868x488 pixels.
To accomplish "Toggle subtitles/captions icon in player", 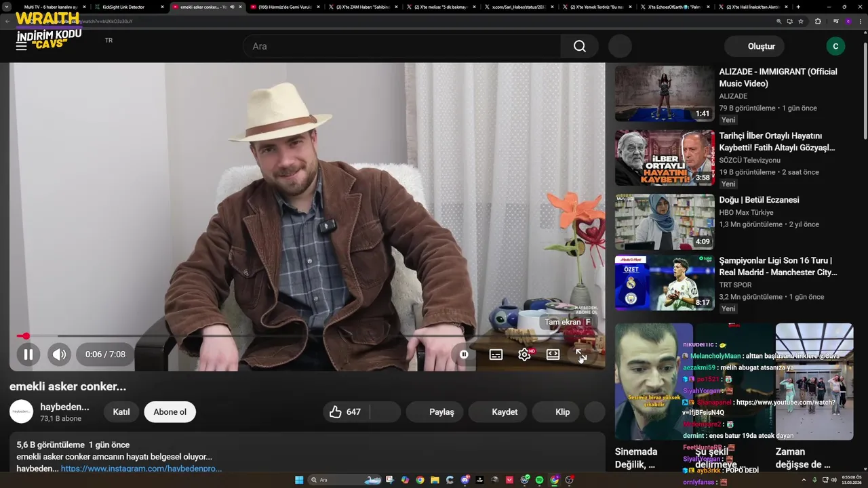I will tap(496, 354).
